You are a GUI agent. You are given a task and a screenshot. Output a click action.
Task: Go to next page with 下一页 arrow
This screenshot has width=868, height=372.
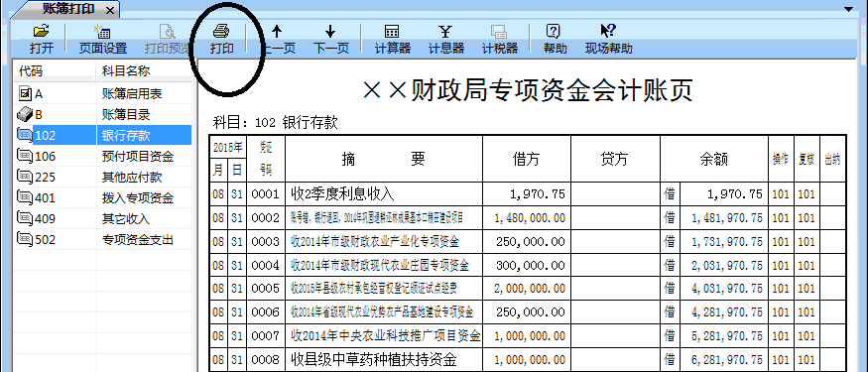(x=330, y=31)
